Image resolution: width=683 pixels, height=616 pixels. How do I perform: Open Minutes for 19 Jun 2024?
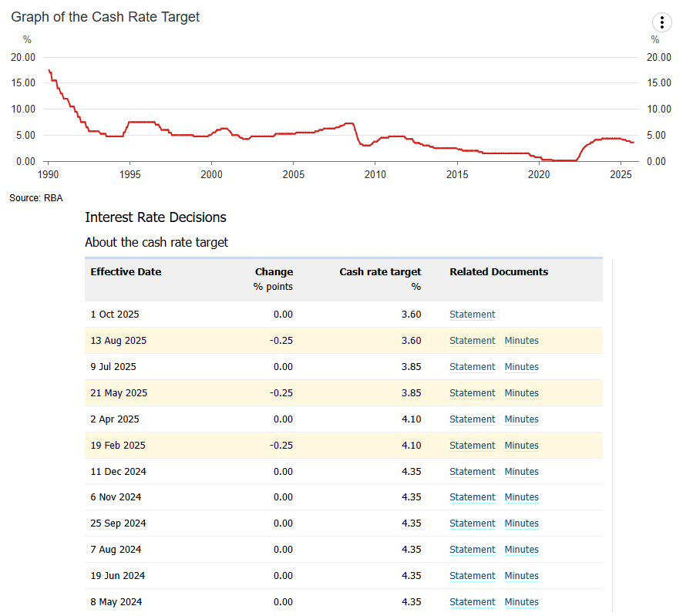(x=521, y=576)
